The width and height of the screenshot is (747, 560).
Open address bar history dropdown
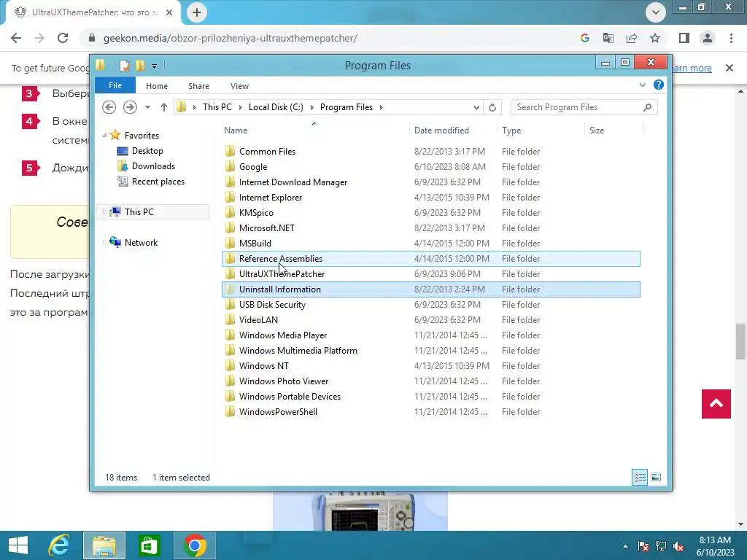476,108
